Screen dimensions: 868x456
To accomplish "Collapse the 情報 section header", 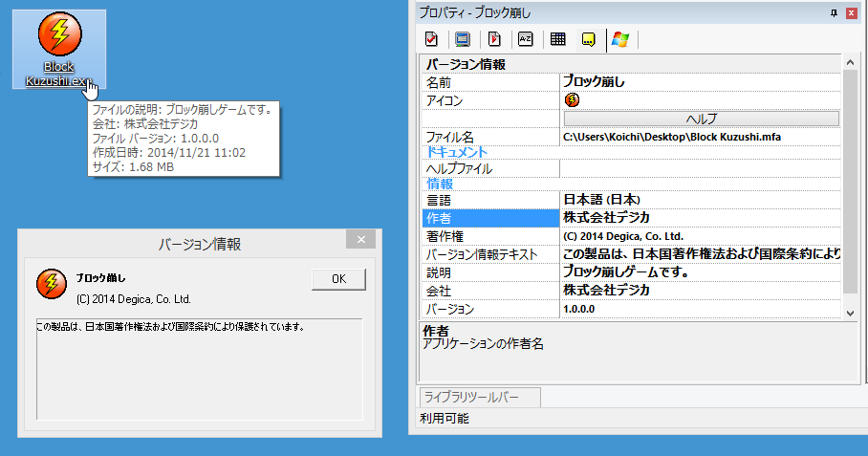I will point(440,184).
